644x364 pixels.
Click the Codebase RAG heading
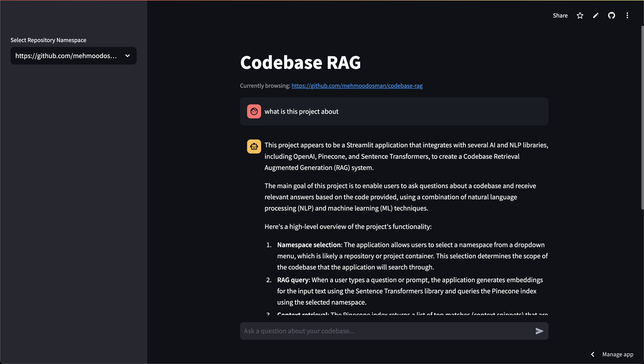pos(300,62)
